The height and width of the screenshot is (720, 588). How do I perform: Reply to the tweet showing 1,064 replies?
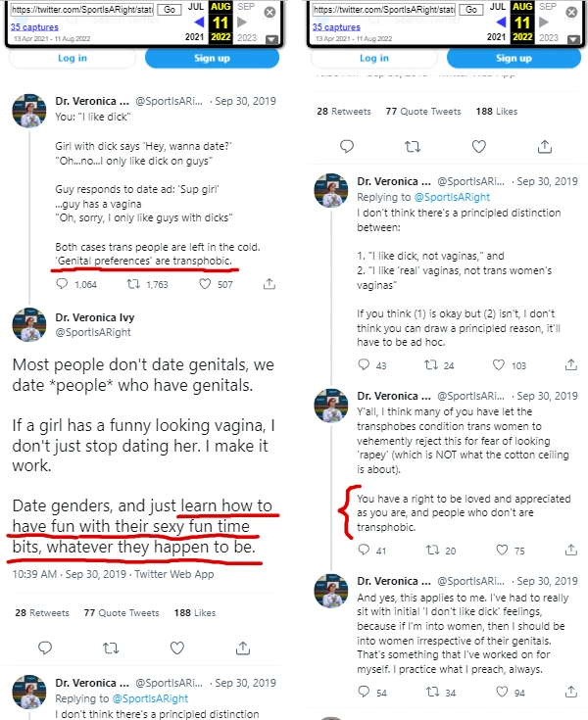(x=63, y=284)
